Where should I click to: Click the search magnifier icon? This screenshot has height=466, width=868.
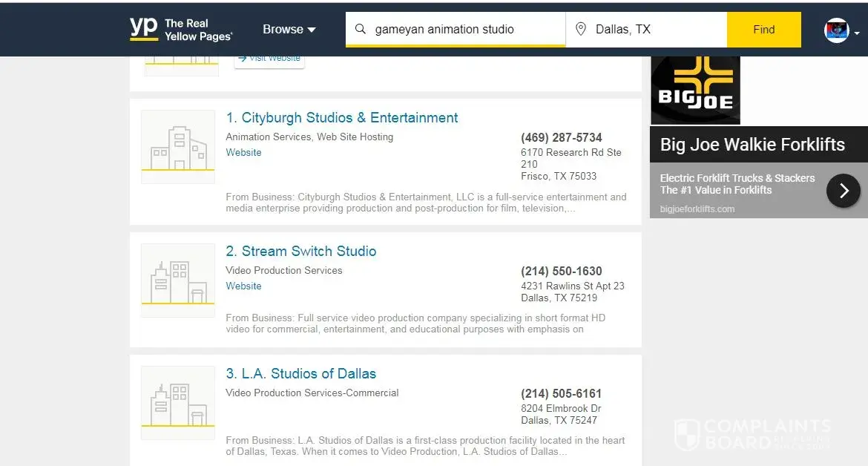click(x=361, y=29)
